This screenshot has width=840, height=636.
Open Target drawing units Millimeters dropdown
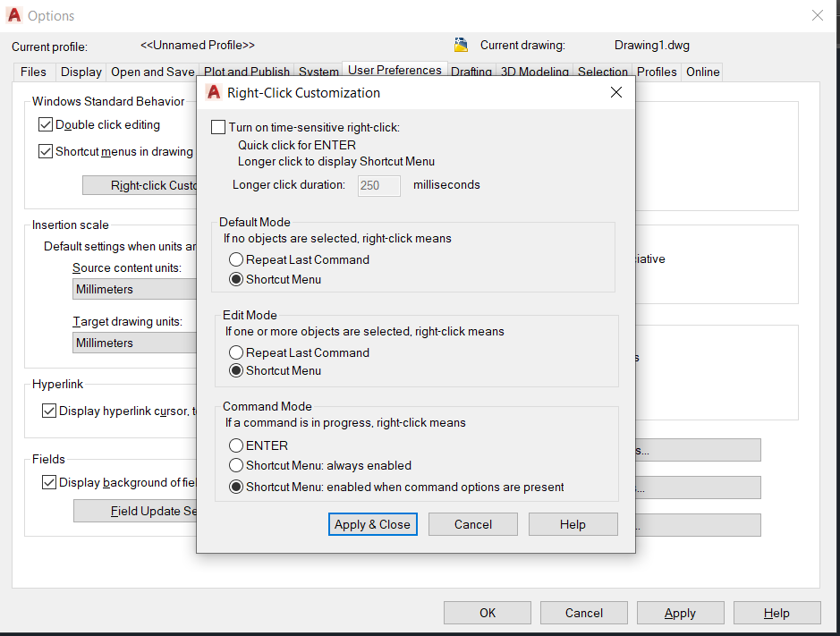pos(134,343)
